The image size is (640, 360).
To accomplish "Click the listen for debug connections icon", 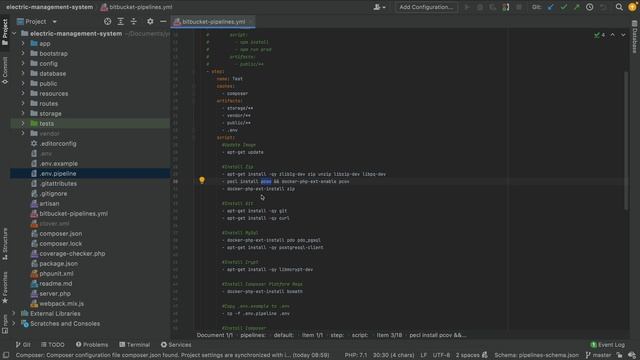I will (x=506, y=7).
